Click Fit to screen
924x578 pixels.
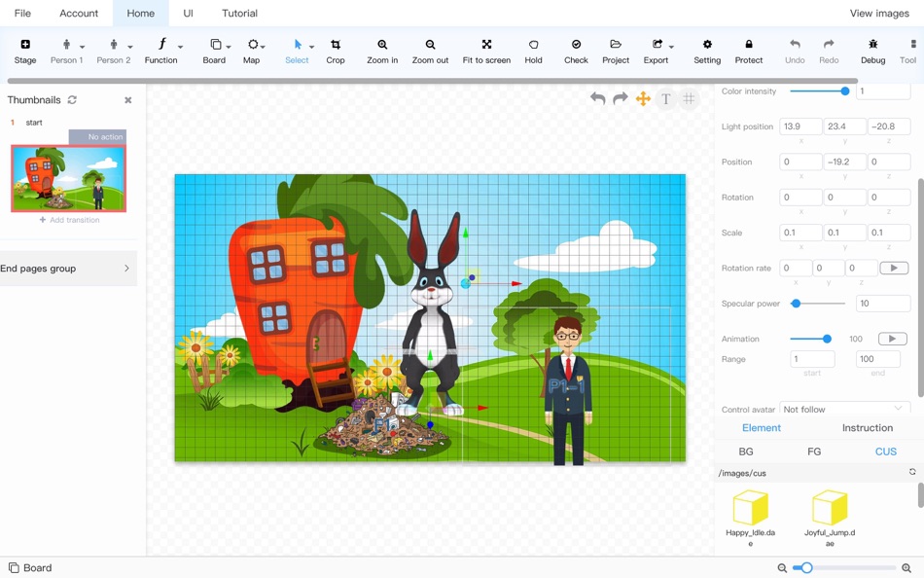coord(486,52)
